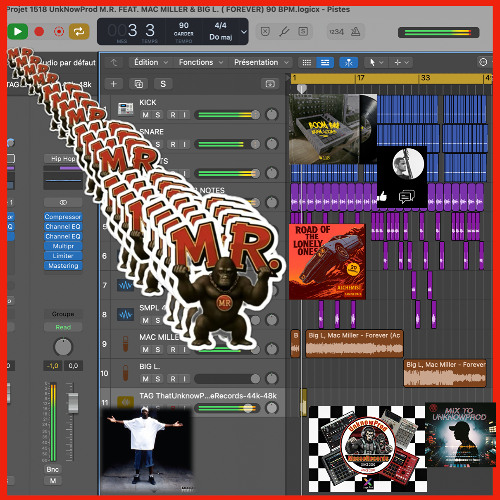Open the Fonctions menu
The image size is (500, 500).
coord(200,62)
